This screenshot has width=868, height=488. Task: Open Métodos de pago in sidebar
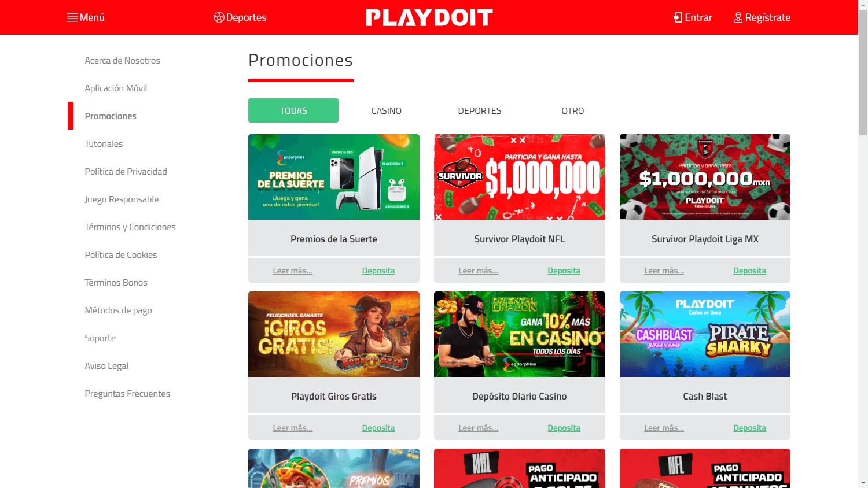pyautogui.click(x=119, y=310)
